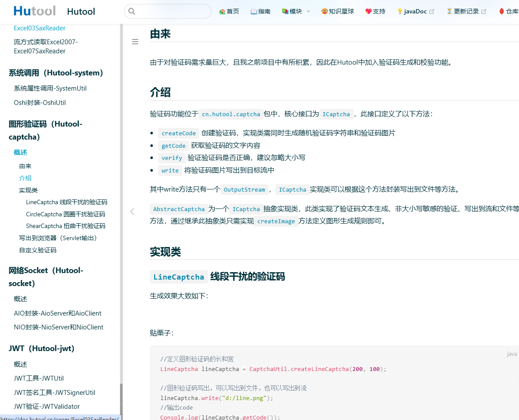Open the 支持 support nav item

[375, 11]
